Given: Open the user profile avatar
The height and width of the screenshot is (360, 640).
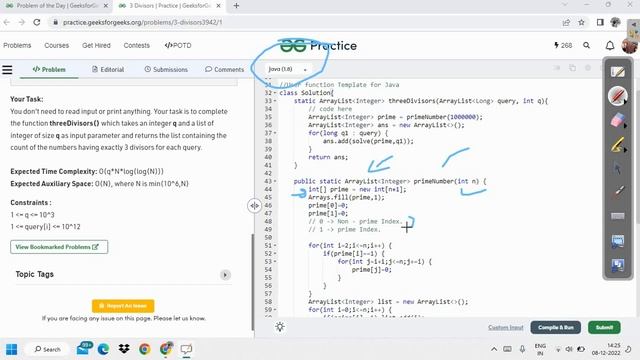Looking at the screenshot, I should point(629,46).
